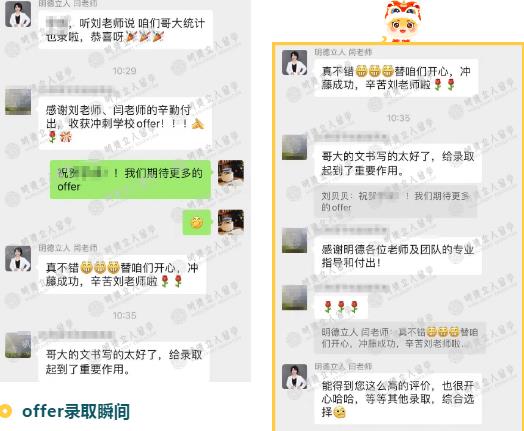Tap sender avatar beside green 祝贺 message
The height and width of the screenshot is (431, 524).
pyautogui.click(x=231, y=173)
